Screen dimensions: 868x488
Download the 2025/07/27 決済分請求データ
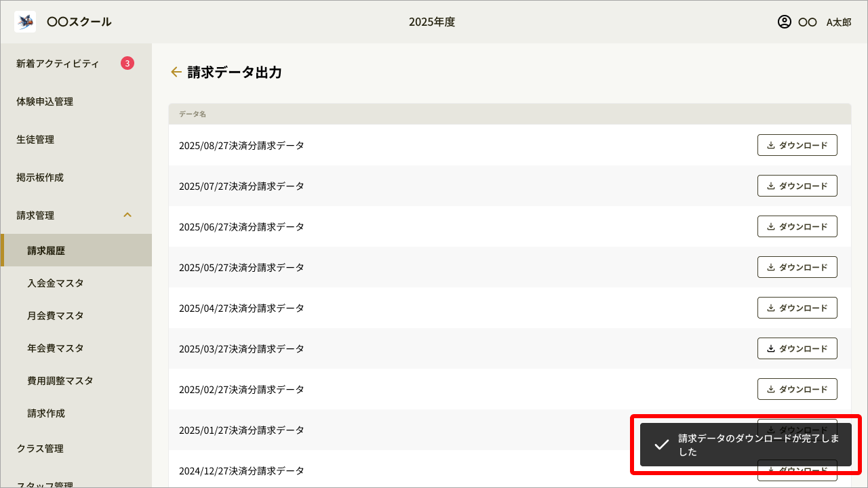pos(797,185)
